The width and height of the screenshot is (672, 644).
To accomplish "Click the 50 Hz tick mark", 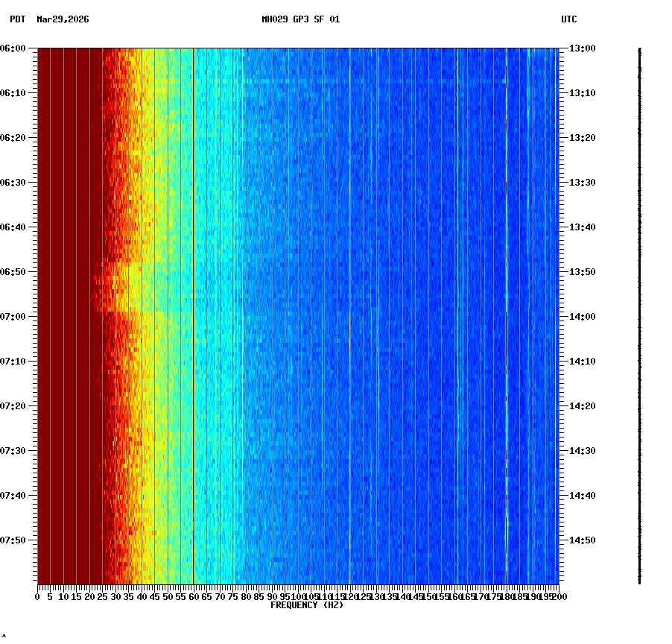I will pos(166,596).
